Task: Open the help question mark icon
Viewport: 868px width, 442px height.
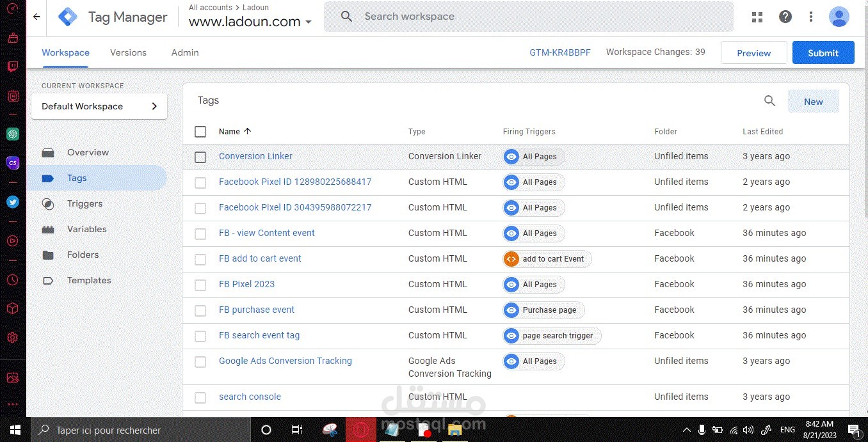Action: (x=785, y=17)
